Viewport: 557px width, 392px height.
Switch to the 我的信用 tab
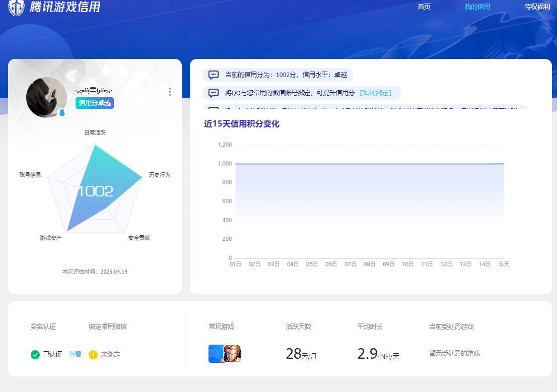pyautogui.click(x=477, y=7)
